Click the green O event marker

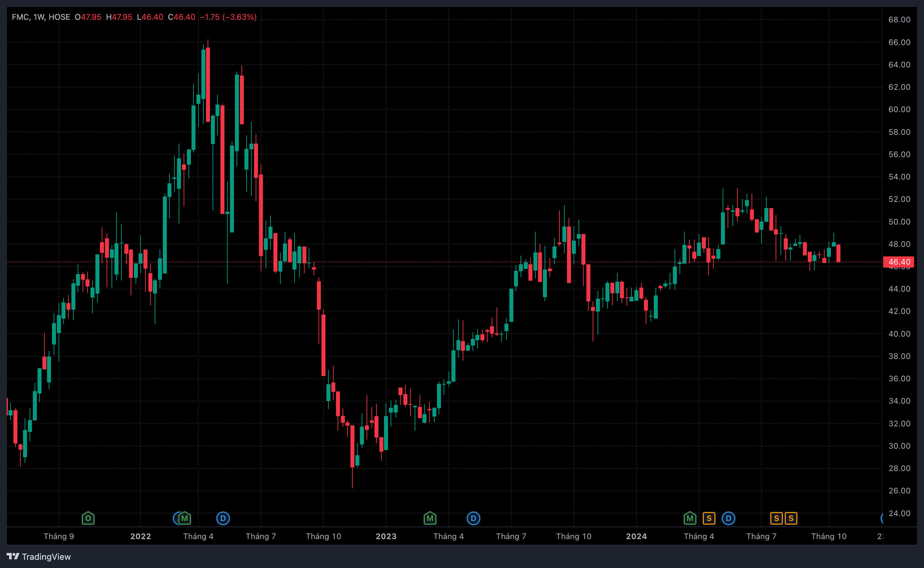pyautogui.click(x=88, y=519)
